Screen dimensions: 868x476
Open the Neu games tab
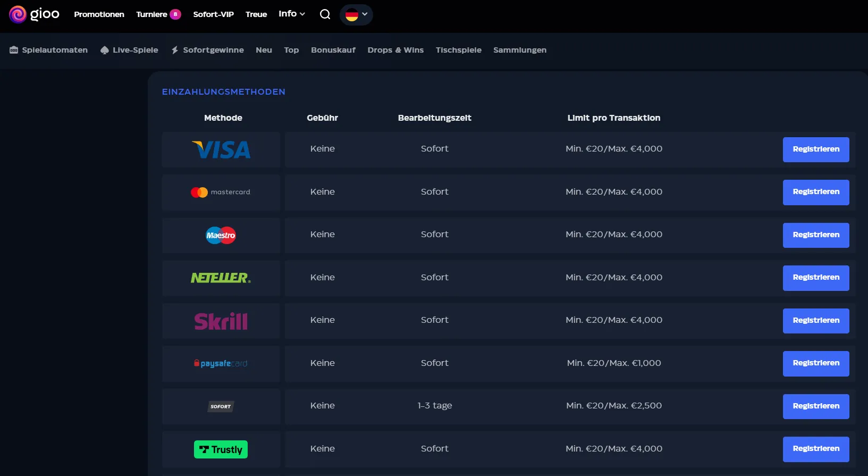click(264, 50)
